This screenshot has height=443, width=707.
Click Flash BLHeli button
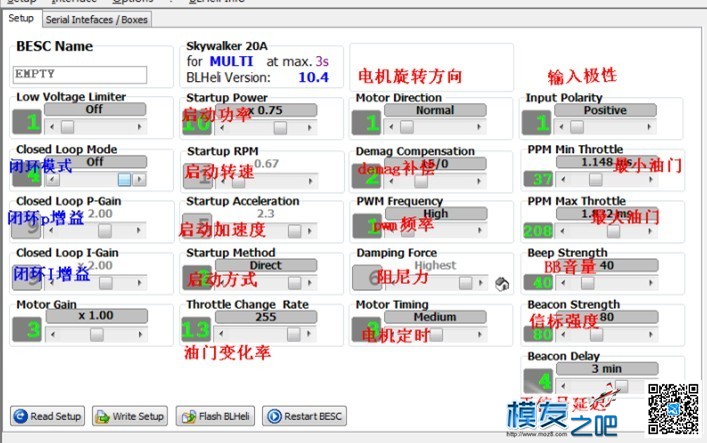coord(215,416)
